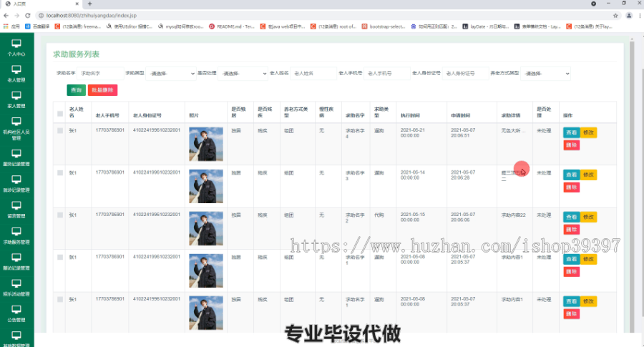The image size is (644, 347).
Task: Open 服务记录管理 in the sidebar
Action: pos(16,157)
